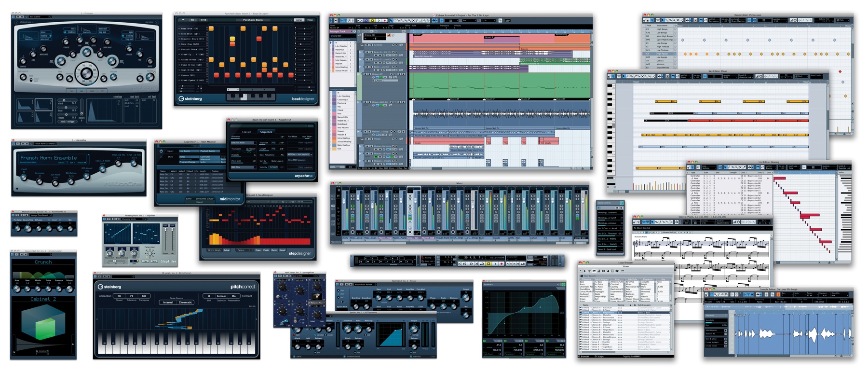Click the Mix slider in StepFilter

[172, 229]
